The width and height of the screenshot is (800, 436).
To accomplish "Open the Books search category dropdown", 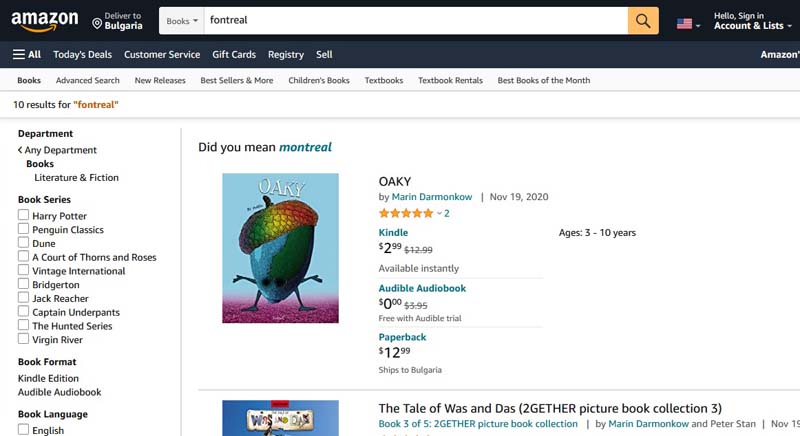I will [182, 20].
